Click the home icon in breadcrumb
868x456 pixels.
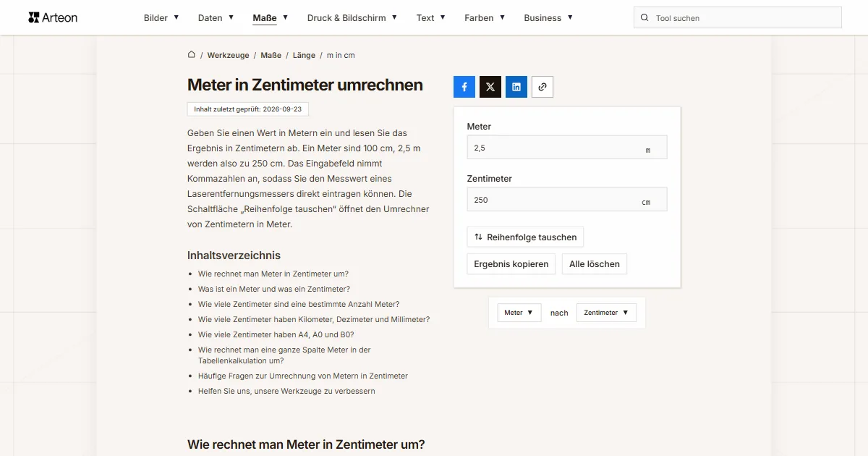192,55
